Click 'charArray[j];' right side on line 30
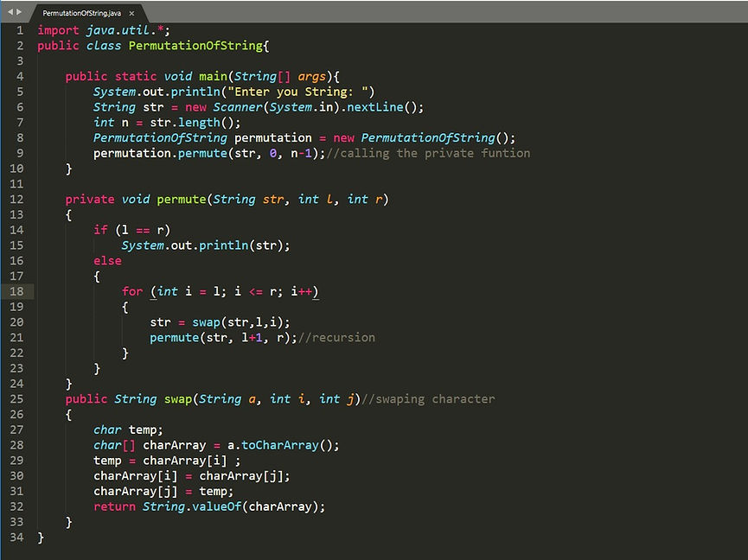748x560 pixels. click(x=245, y=475)
